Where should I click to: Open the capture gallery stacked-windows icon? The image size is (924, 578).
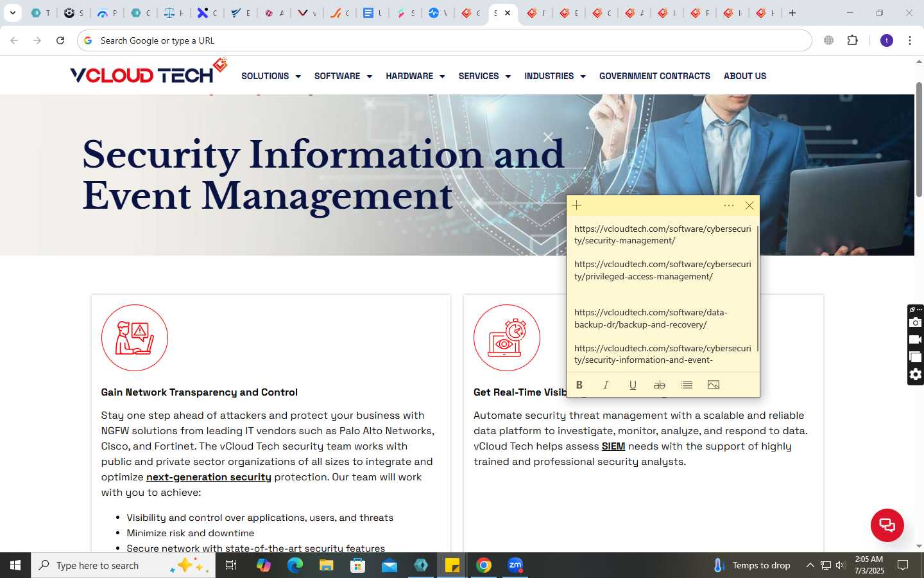916,357
